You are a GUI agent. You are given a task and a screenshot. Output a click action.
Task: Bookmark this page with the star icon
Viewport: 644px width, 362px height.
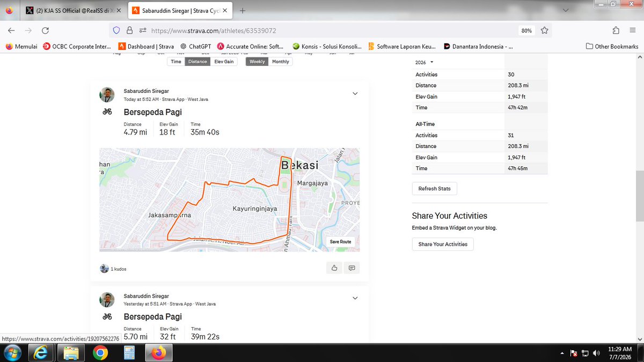[544, 31]
